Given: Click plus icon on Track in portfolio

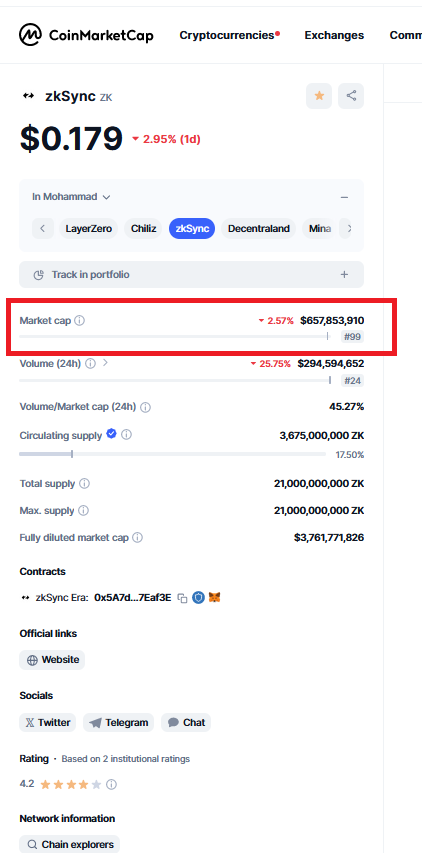Looking at the screenshot, I should pyautogui.click(x=344, y=275).
